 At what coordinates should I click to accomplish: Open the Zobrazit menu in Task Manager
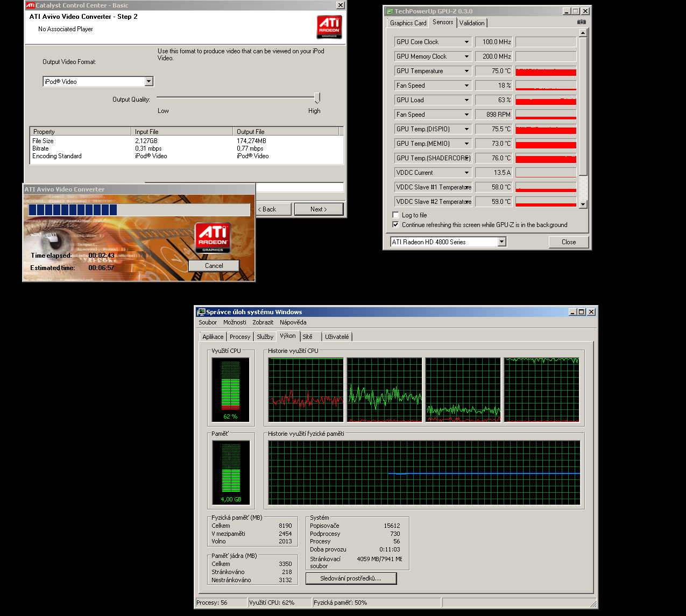263,322
